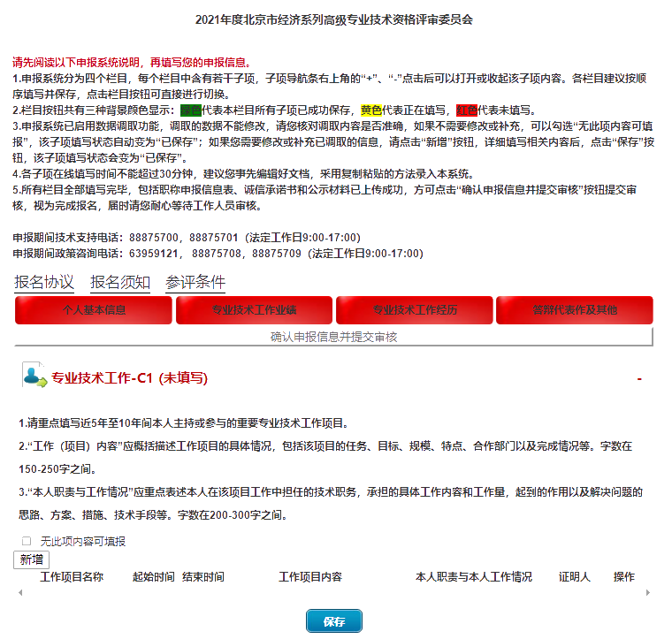The width and height of the screenshot is (672, 639).
Task: Click the red 红色 highlighted sample
Action: [x=467, y=110]
